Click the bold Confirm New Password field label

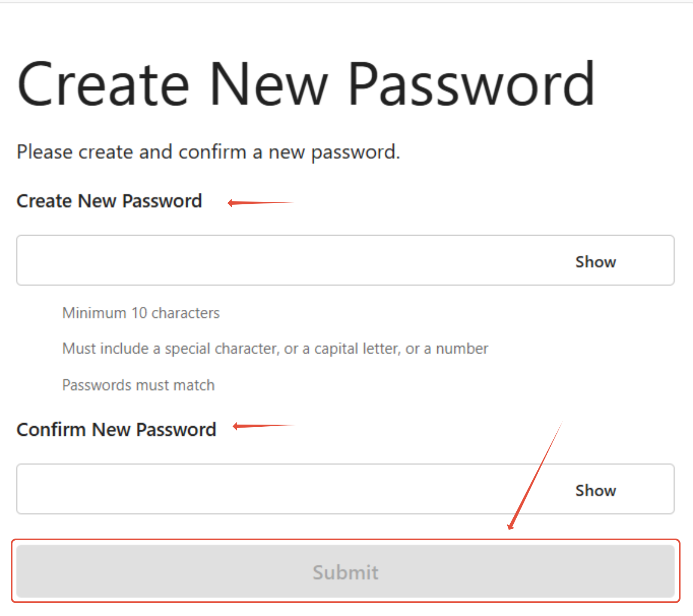(116, 430)
